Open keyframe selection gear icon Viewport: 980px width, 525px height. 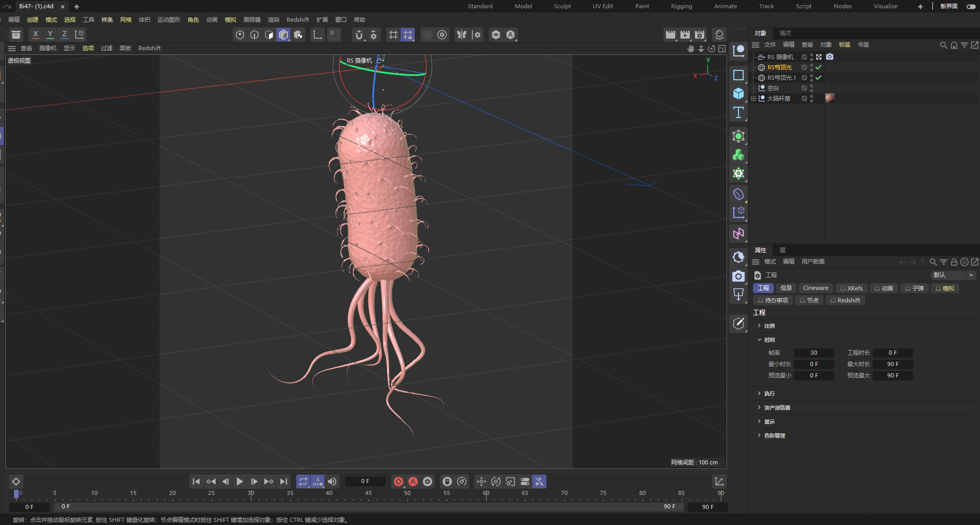pos(428,482)
